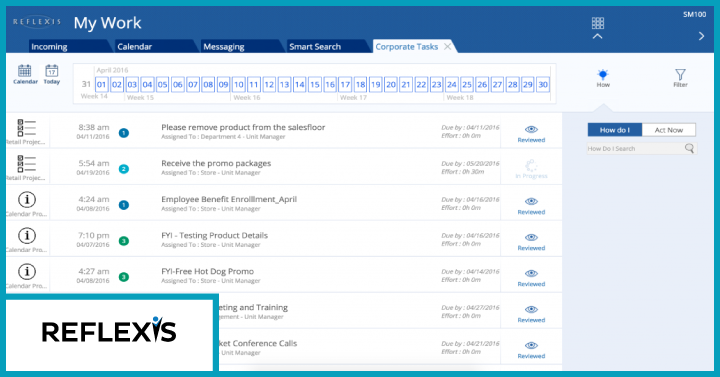This screenshot has height=377, width=720.
Task: Click checklist icon for promo packages task
Action: pos(26,163)
